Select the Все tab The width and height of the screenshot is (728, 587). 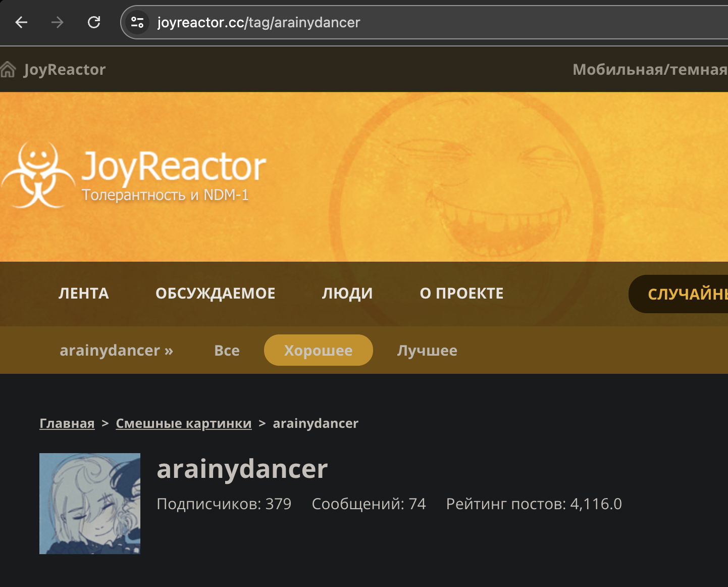227,351
